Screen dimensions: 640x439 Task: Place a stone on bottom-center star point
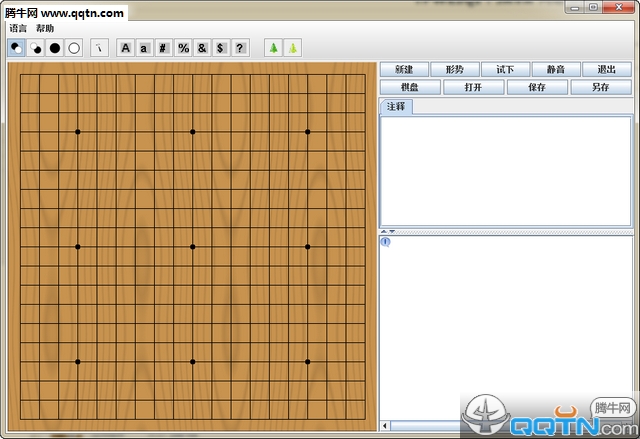[193, 362]
